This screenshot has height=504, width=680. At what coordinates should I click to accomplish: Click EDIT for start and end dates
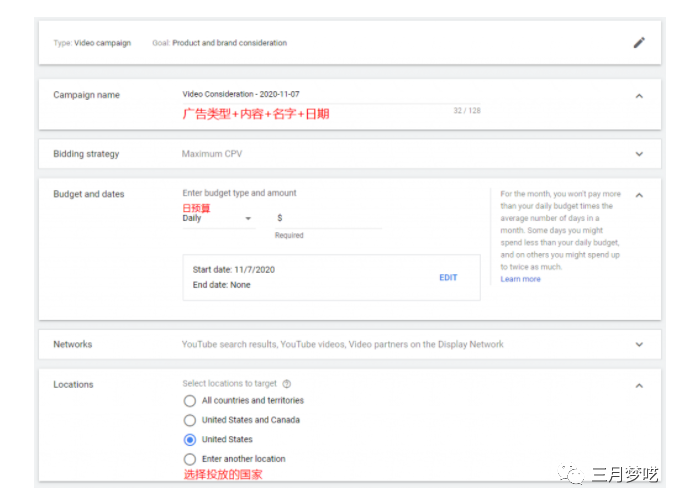pos(448,277)
